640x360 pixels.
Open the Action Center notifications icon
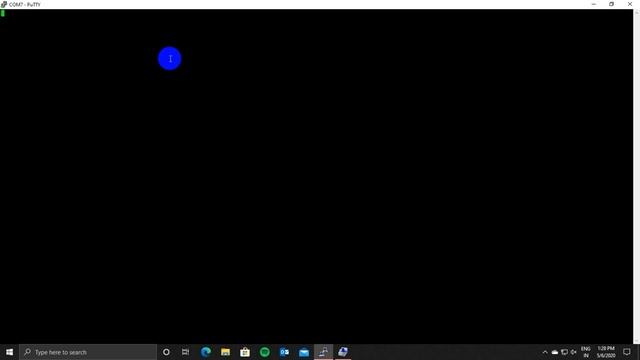[627, 352]
